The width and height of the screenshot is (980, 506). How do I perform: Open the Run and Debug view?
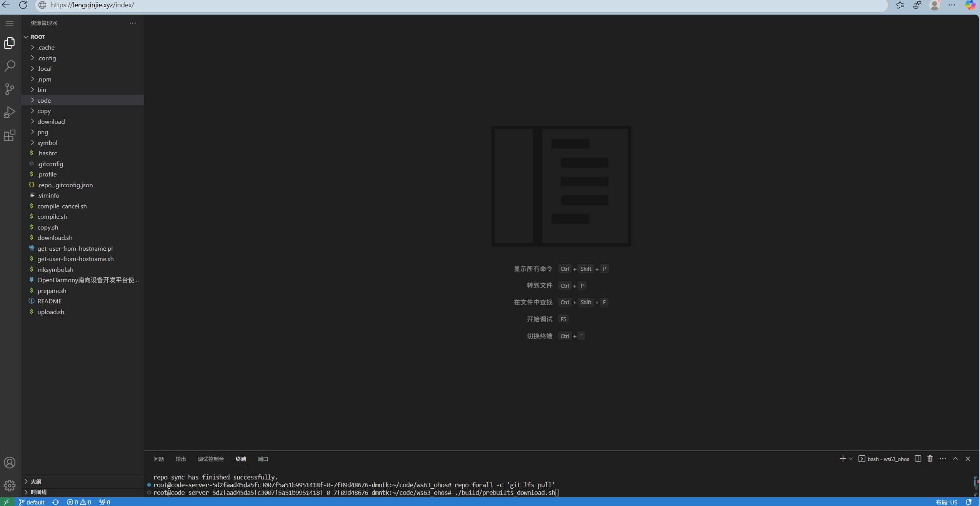pyautogui.click(x=10, y=112)
